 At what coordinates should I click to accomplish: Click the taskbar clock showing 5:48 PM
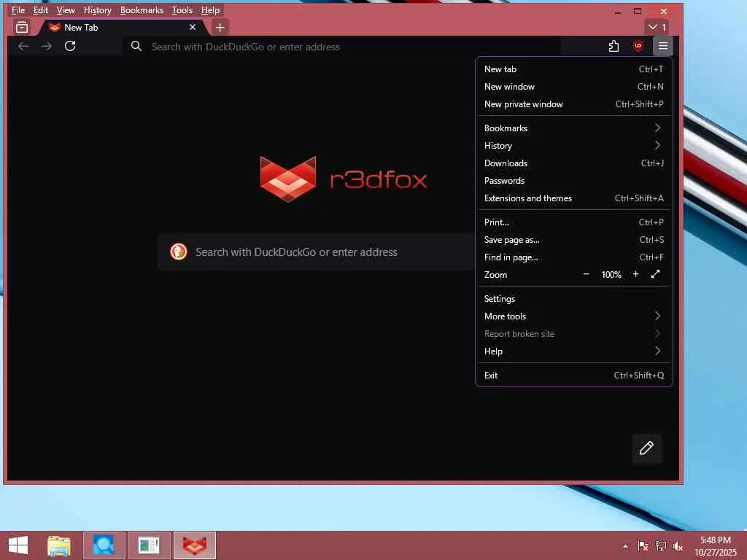click(716, 546)
